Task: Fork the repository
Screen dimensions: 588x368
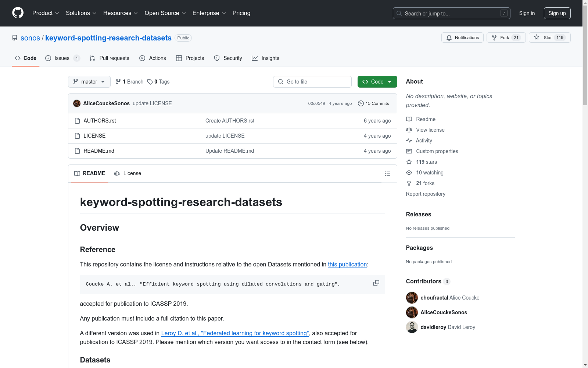Action: coord(506,38)
